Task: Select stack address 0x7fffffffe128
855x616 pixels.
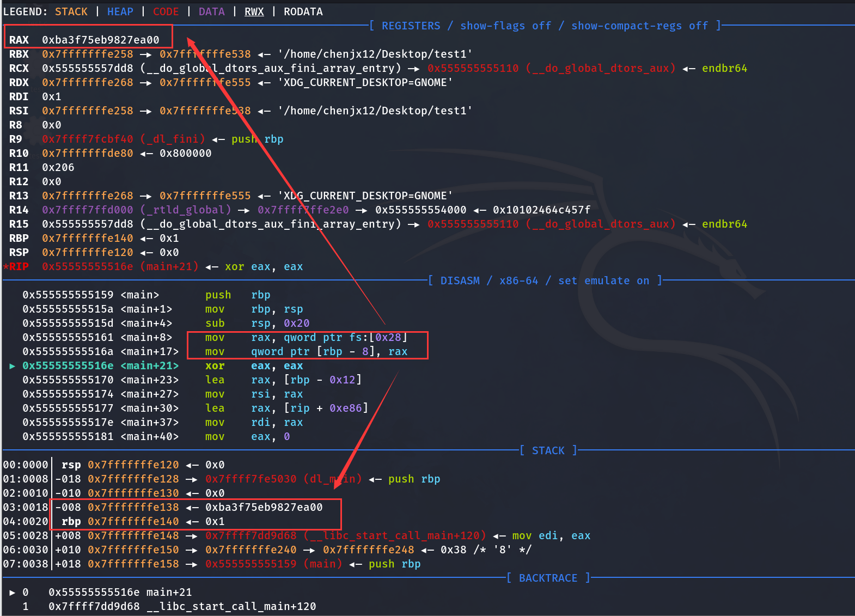Action: coord(133,479)
